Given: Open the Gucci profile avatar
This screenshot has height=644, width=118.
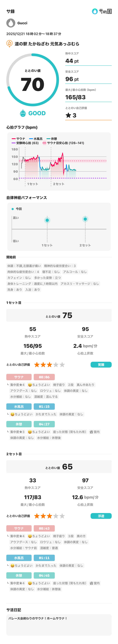Looking at the screenshot, I should point(11,23).
